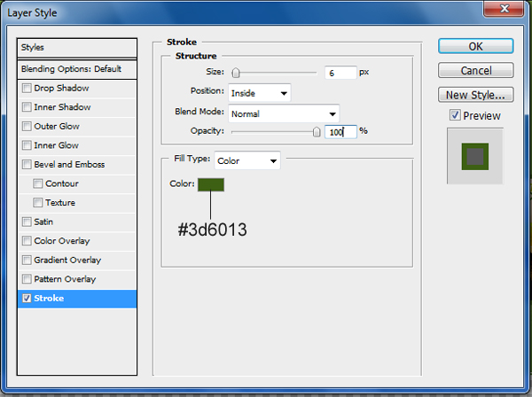This screenshot has width=532, height=397.
Task: Tick the Inner Shadow checkbox
Action: click(27, 107)
